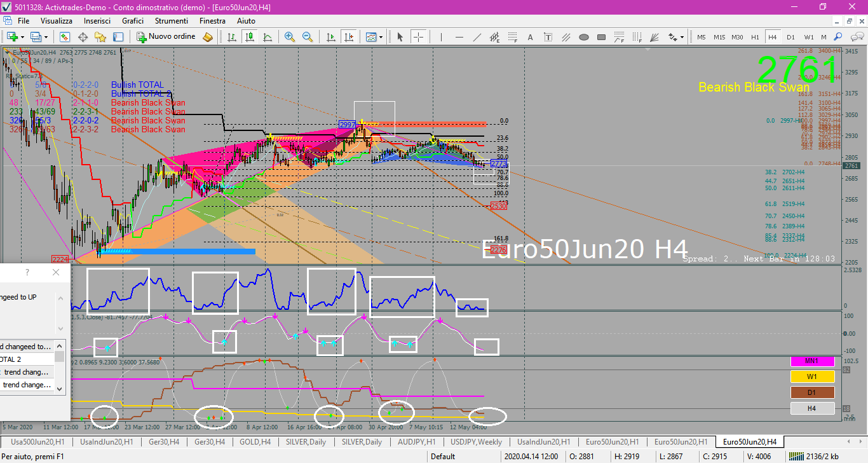868x463 pixels.
Task: Open the Grafici menu
Action: [133, 21]
